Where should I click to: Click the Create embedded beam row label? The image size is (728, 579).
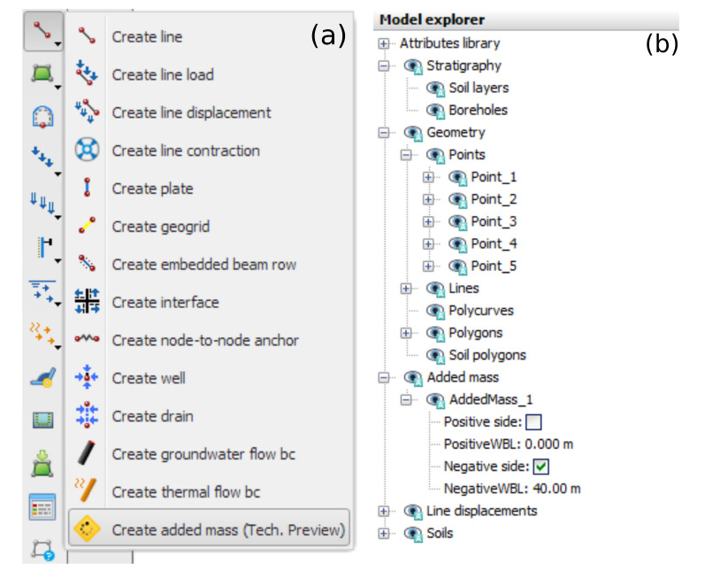tap(203, 264)
